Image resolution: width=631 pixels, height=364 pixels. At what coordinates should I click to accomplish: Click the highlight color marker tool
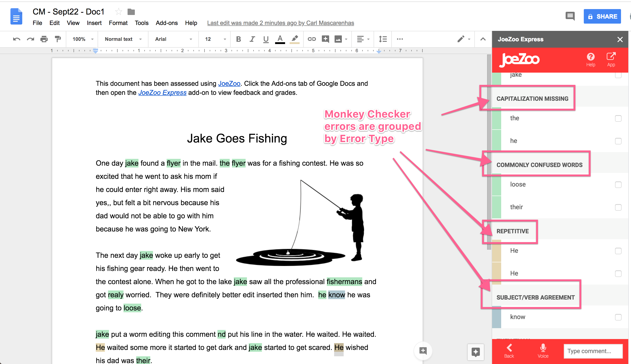294,39
